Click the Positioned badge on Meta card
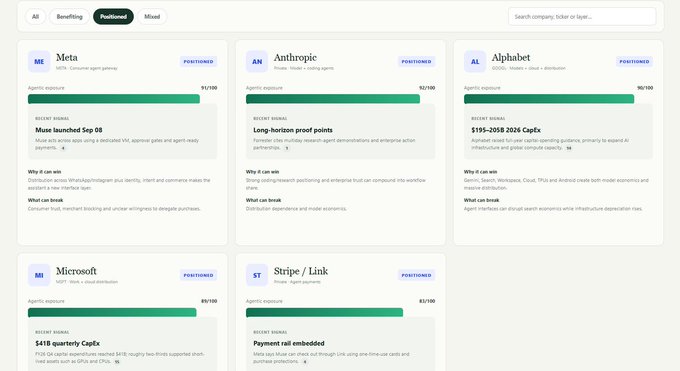The height and width of the screenshot is (371, 680). (198, 62)
